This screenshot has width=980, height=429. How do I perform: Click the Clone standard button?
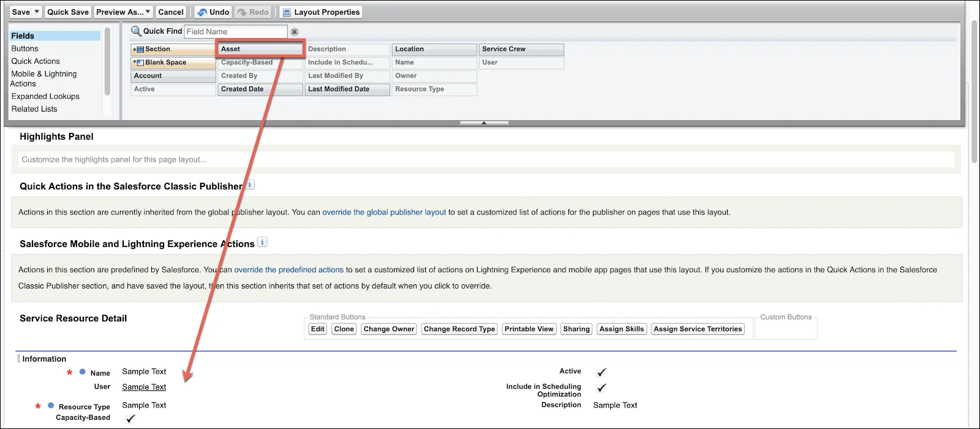point(344,329)
